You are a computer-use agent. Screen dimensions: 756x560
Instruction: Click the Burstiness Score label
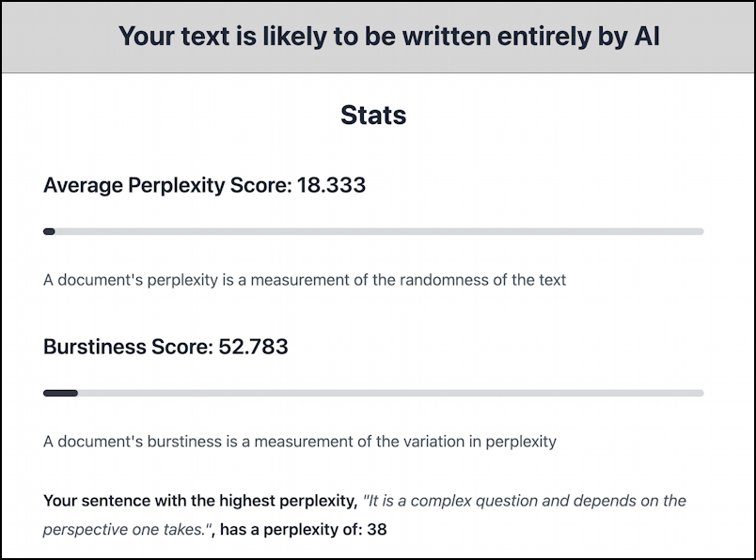(x=128, y=347)
